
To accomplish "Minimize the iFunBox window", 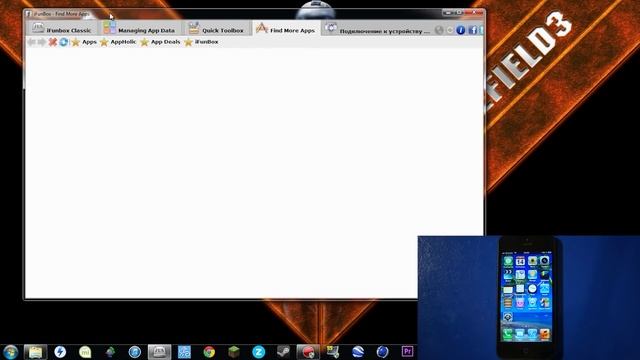I will [x=449, y=13].
